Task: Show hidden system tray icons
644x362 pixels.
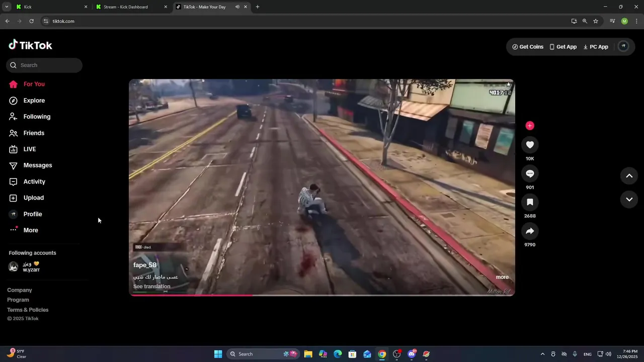Action: click(542, 354)
